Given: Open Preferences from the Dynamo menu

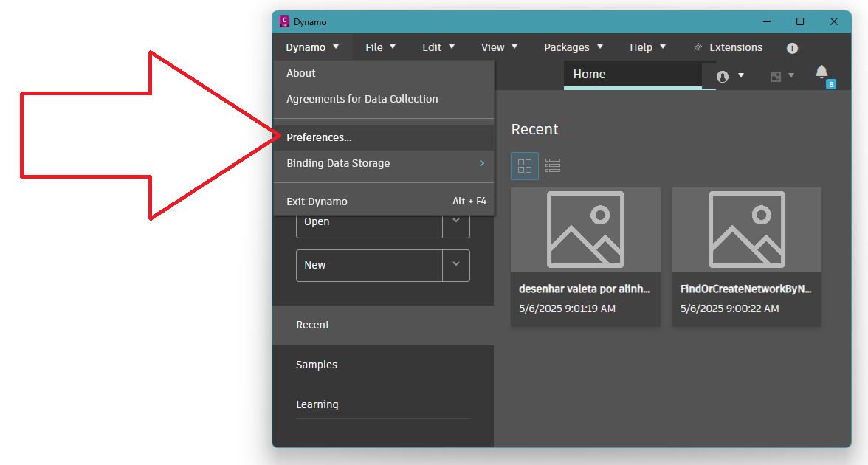Looking at the screenshot, I should click(x=384, y=137).
